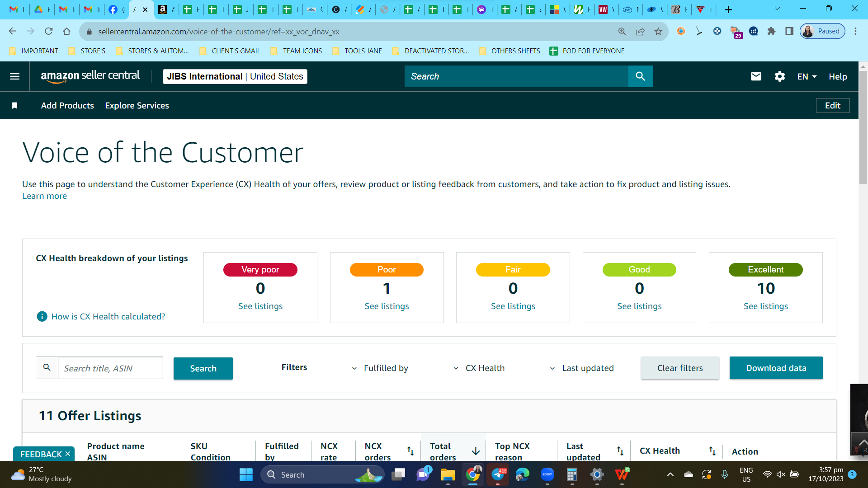The width and height of the screenshot is (868, 488).
Task: Open the EN language dropdown
Action: [x=807, y=76]
